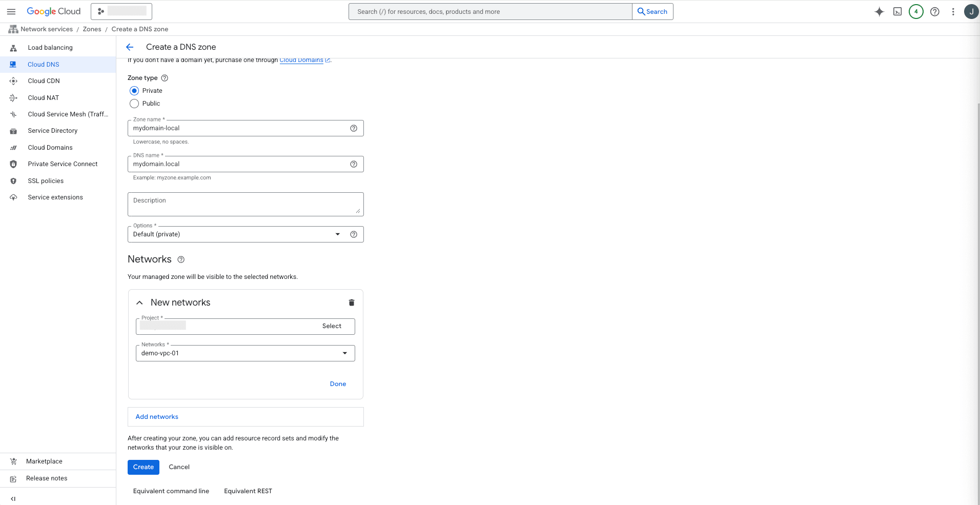Activate Cloud Shell terminal icon
This screenshot has width=980, height=505.
[x=897, y=11]
